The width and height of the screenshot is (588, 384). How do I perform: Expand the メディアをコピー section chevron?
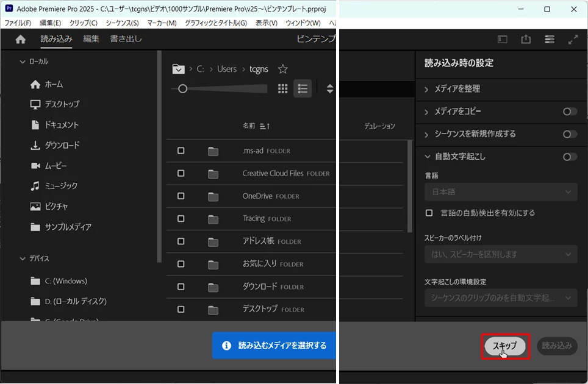pos(426,112)
